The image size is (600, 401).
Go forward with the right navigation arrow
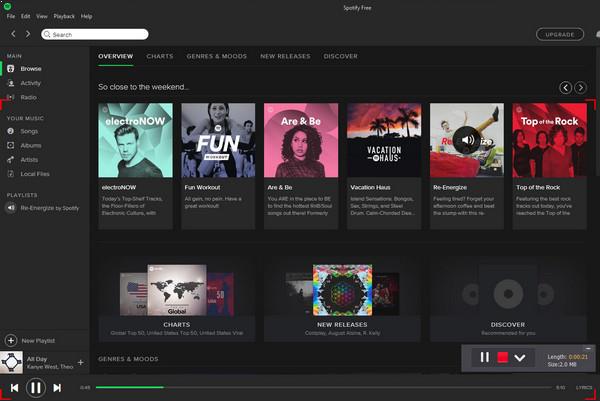(28, 34)
